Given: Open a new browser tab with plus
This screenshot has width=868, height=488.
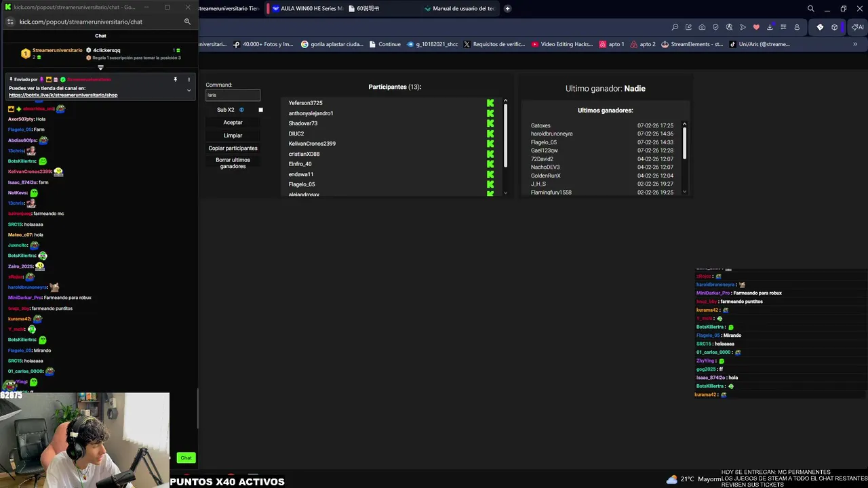Looking at the screenshot, I should tap(507, 9).
